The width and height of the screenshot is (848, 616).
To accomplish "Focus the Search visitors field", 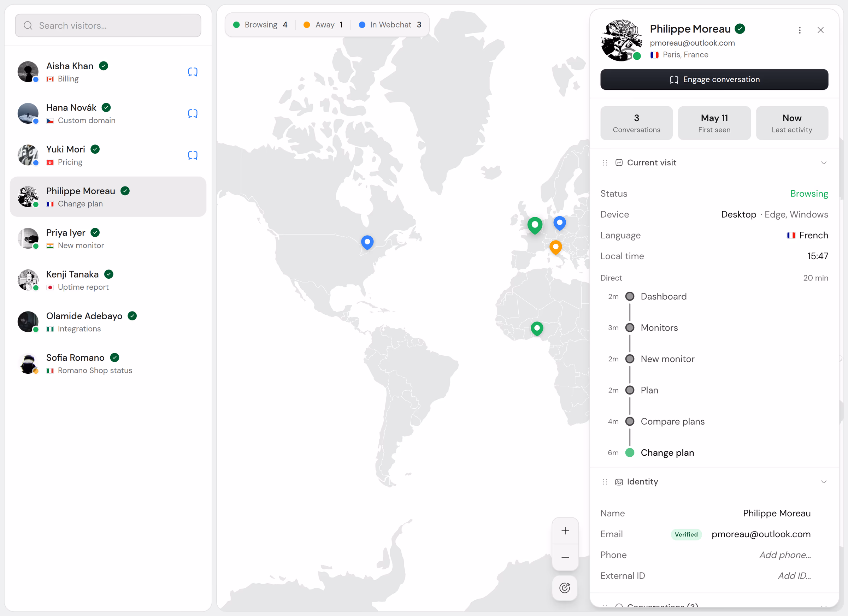I will click(108, 25).
